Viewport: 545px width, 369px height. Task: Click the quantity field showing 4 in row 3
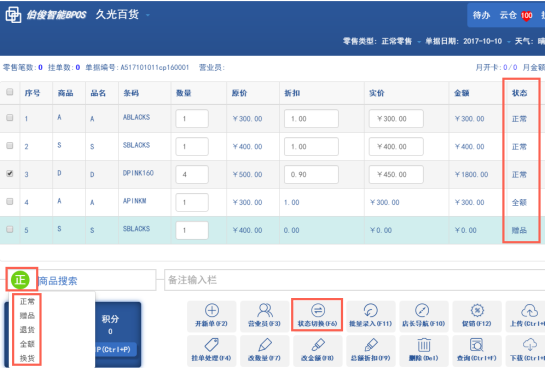tap(192, 174)
